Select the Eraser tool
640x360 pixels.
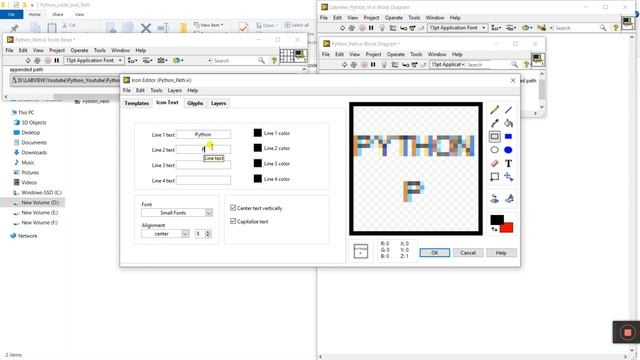tap(494, 163)
